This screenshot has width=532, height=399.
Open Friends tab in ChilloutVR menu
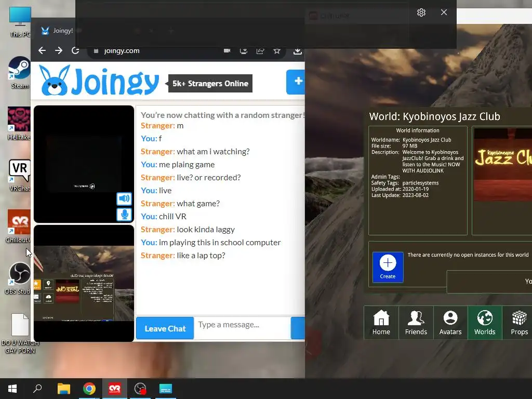click(x=416, y=323)
